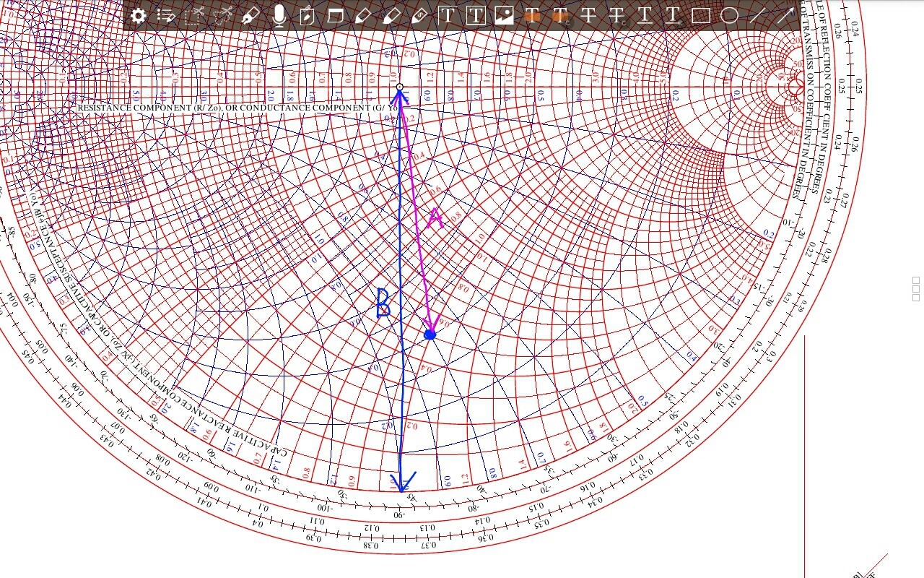
Task: Click the microphone audio recording icon
Action: (x=279, y=15)
